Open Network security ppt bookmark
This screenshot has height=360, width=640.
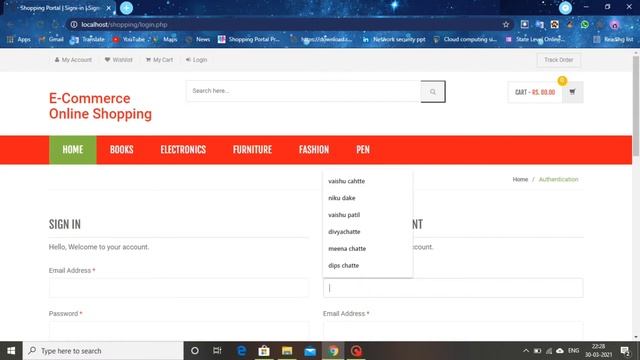(x=394, y=39)
